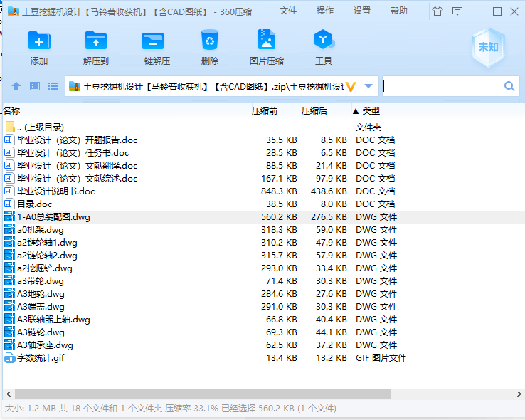Click the 文件夹 type cell
The width and height of the screenshot is (525, 420).
click(x=368, y=127)
